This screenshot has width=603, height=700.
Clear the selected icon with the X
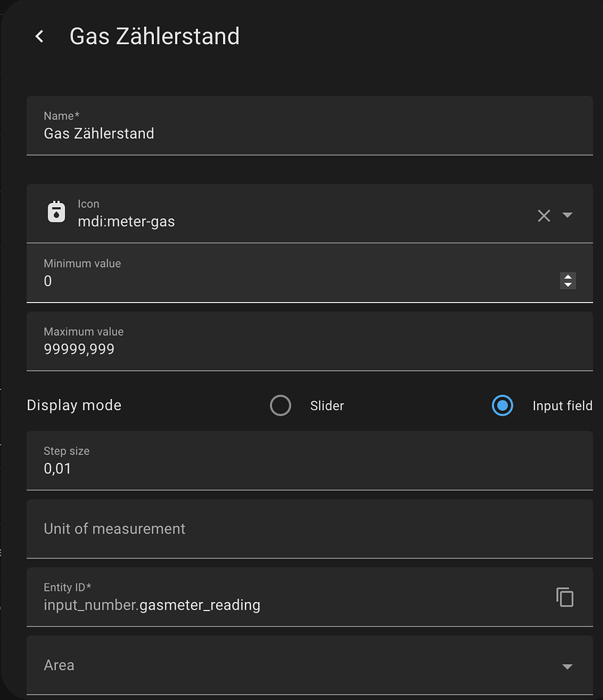(x=544, y=216)
